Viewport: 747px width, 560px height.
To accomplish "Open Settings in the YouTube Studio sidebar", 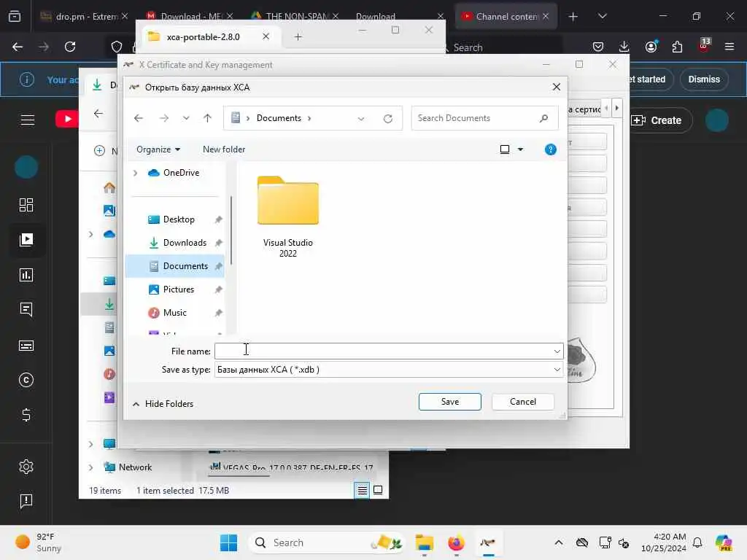I will [26, 467].
